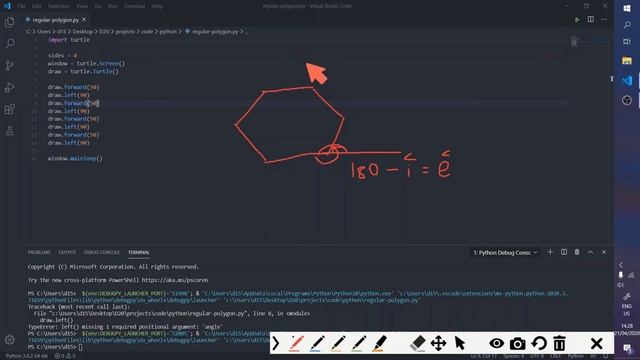640x360 pixels.
Task: Select the regular-polygon.py tab
Action: pyautogui.click(x=55, y=20)
